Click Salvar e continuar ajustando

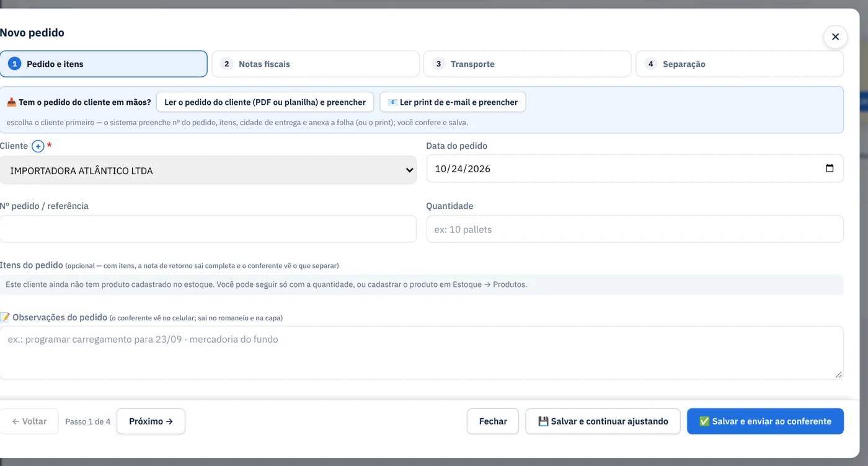click(x=603, y=421)
